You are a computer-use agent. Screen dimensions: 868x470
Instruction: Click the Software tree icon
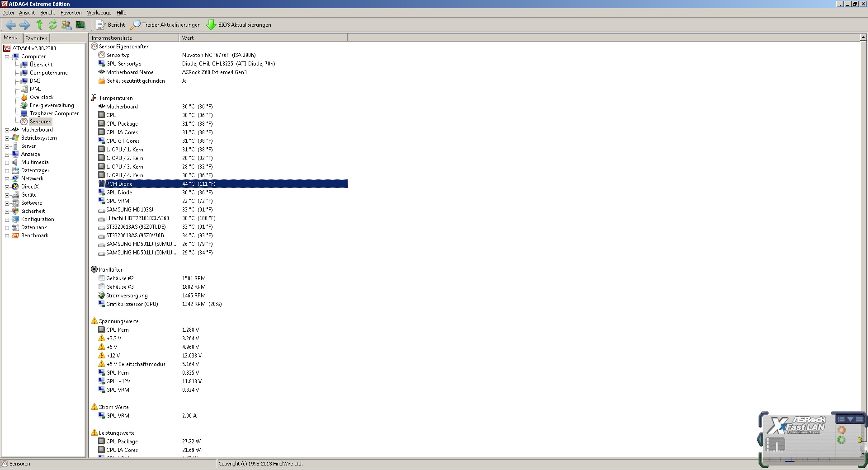[15, 203]
